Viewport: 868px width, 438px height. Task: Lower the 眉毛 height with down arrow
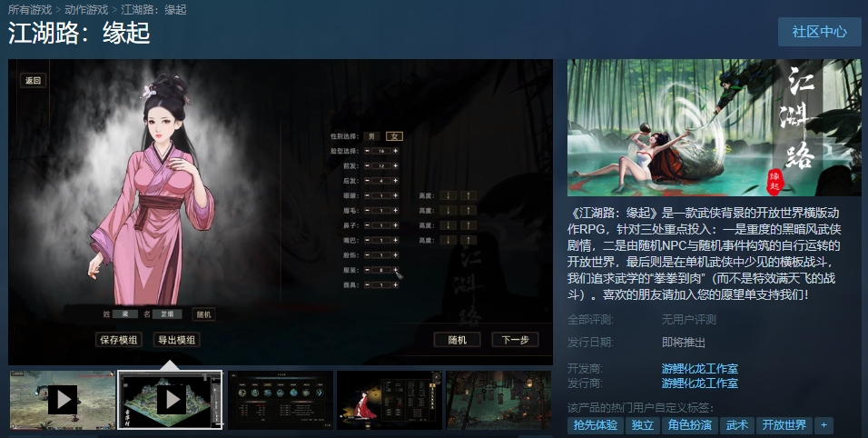(x=449, y=211)
